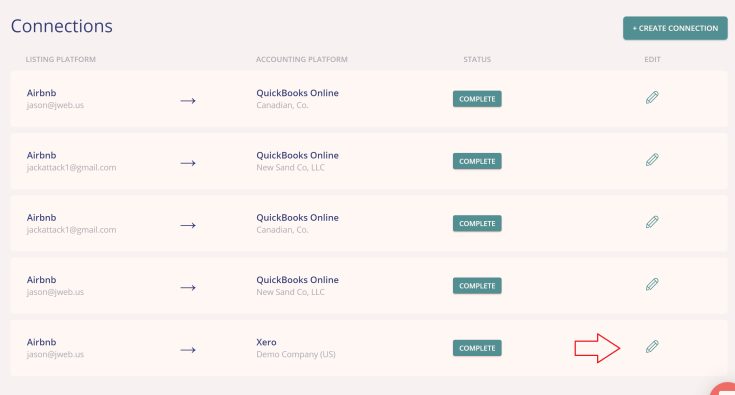This screenshot has height=395, width=735.
Task: Click QuickBooks Online New Sand Co, fourth row
Action: [x=297, y=285]
